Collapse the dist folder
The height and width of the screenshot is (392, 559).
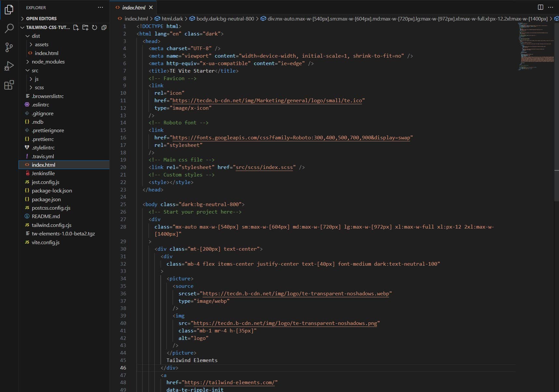[64, 36]
